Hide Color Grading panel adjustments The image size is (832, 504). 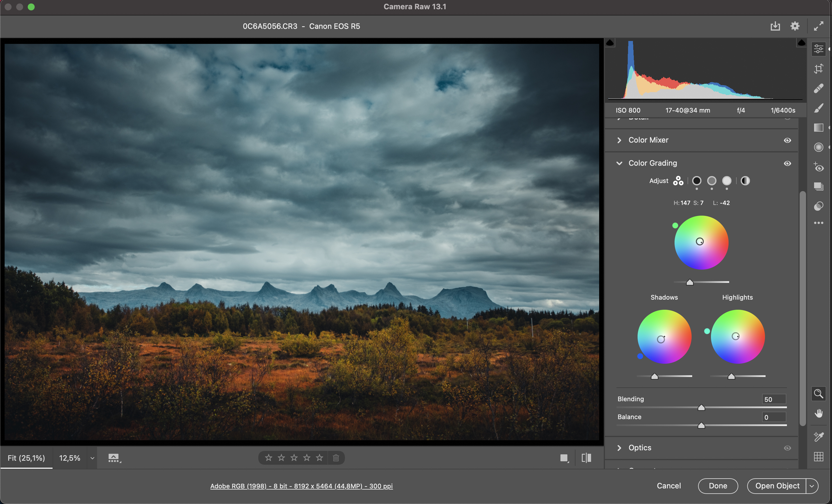(787, 163)
